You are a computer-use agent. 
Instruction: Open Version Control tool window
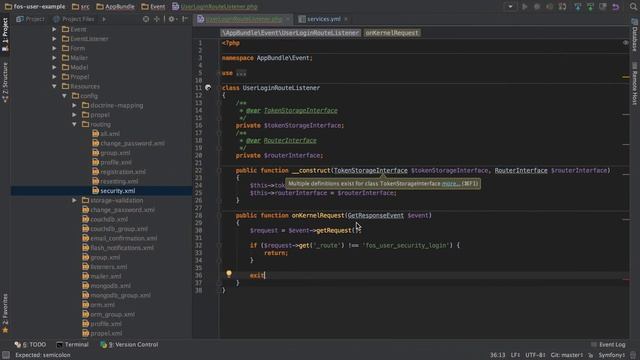(129, 344)
